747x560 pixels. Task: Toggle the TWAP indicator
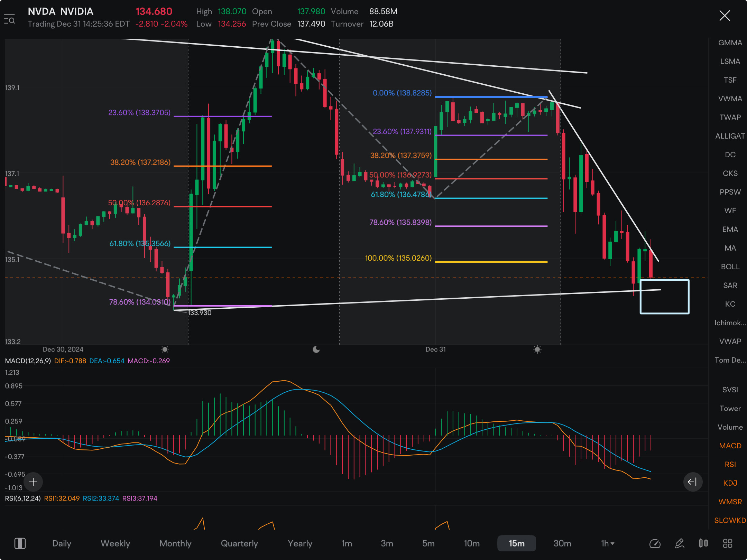[730, 117]
